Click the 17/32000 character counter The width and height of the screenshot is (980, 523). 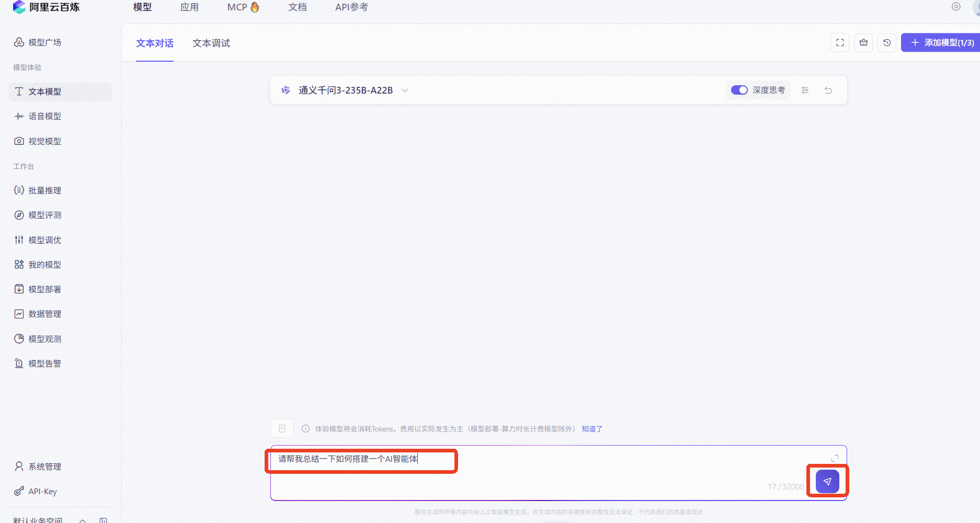pyautogui.click(x=785, y=486)
